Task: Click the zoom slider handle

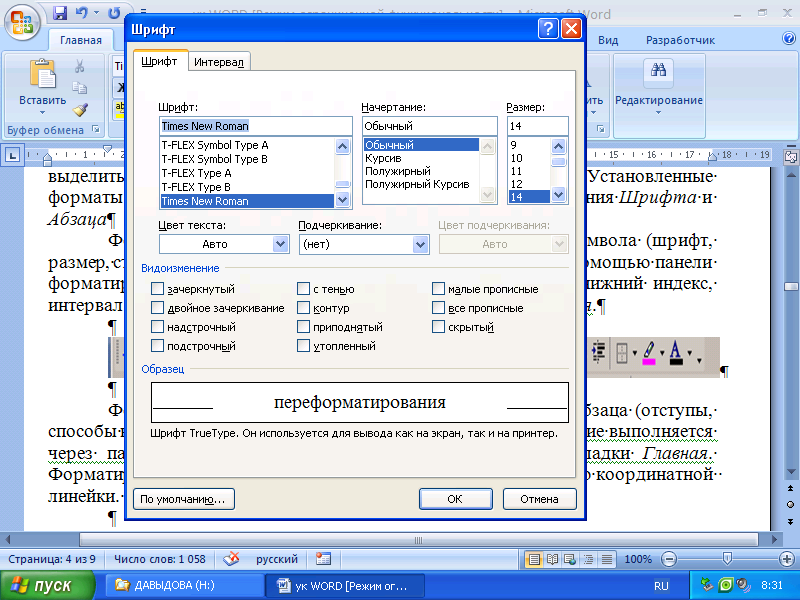Action: tap(728, 559)
